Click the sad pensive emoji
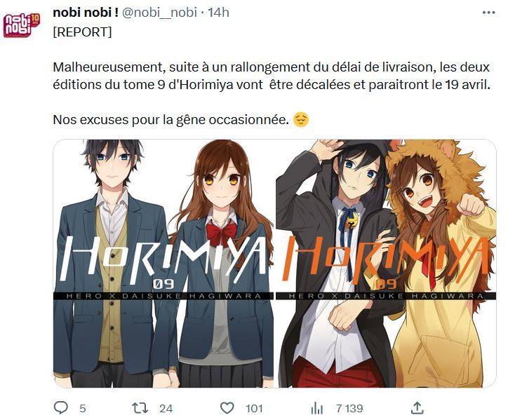 (301, 120)
